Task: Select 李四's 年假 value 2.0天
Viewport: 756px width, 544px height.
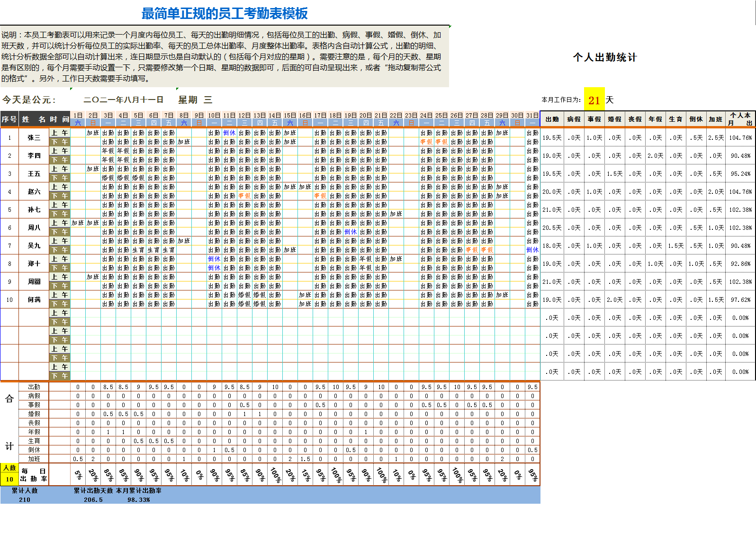Action: point(656,155)
